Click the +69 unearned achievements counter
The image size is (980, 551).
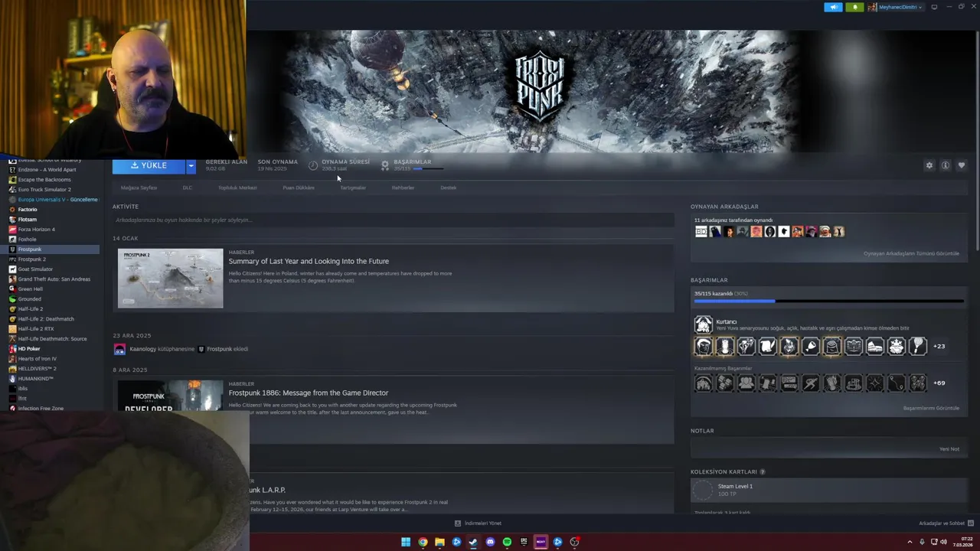tap(939, 383)
